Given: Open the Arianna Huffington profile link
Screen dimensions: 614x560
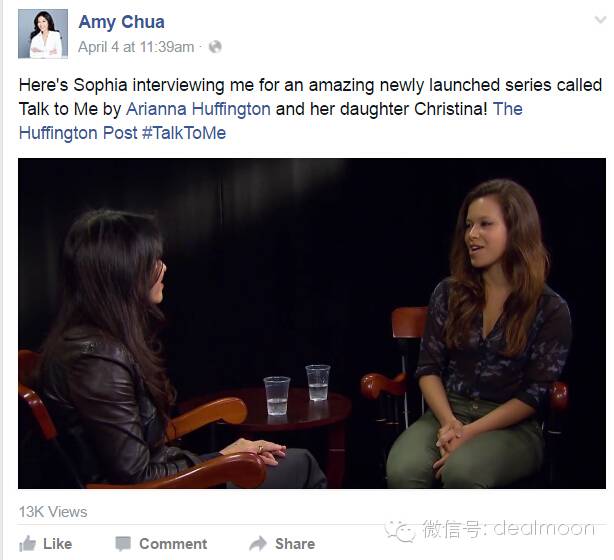Looking at the screenshot, I should (x=198, y=109).
